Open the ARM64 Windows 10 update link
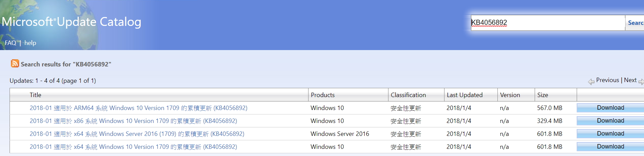This screenshot has height=156, width=644. (x=138, y=108)
